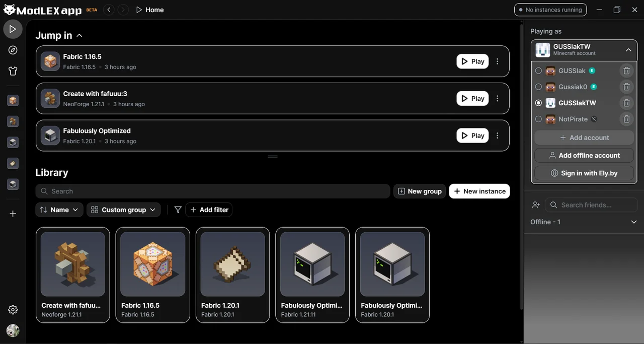644x344 pixels.
Task: Select the GUSSlakTW account radio button
Action: click(538, 103)
